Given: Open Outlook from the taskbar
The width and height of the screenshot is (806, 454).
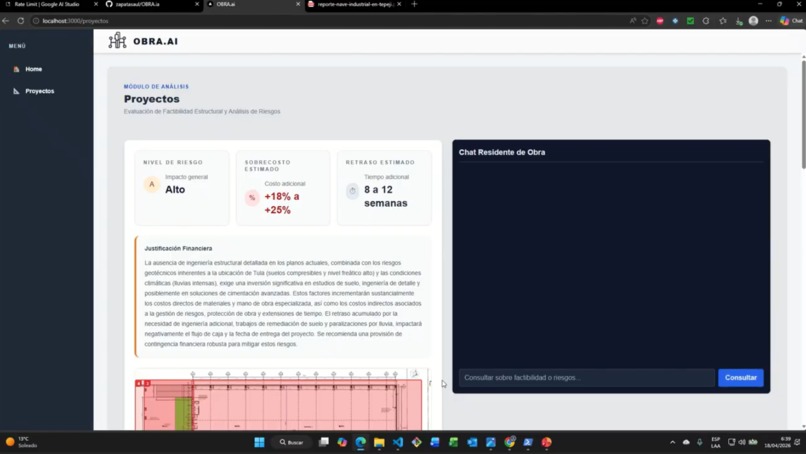Looking at the screenshot, I should 472,442.
